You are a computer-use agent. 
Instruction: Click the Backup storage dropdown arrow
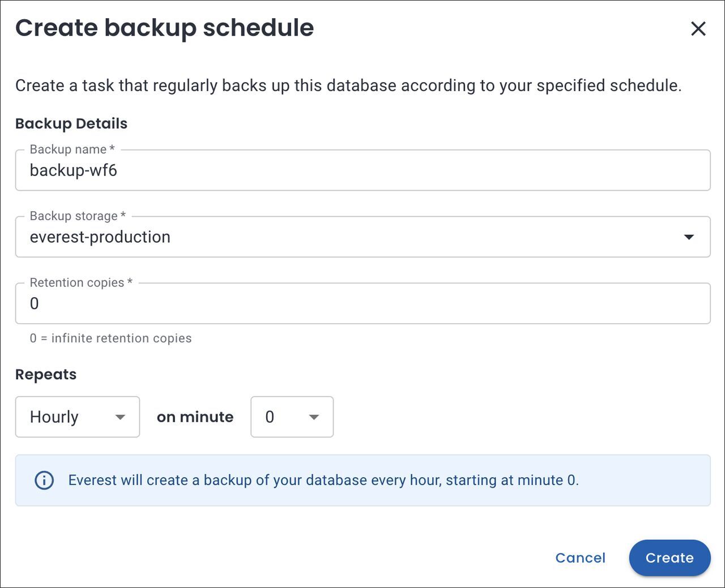click(688, 237)
